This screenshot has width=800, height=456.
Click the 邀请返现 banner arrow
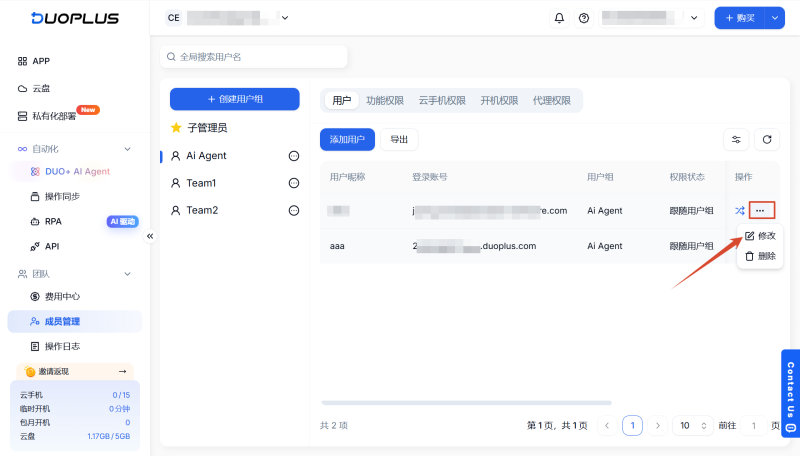click(x=122, y=371)
